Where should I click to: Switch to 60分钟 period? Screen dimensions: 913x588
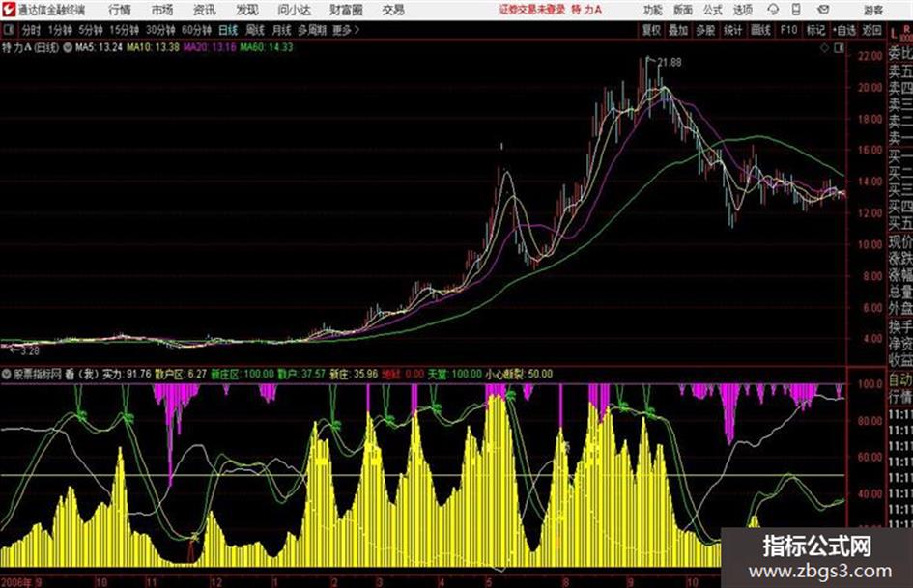click(x=196, y=30)
